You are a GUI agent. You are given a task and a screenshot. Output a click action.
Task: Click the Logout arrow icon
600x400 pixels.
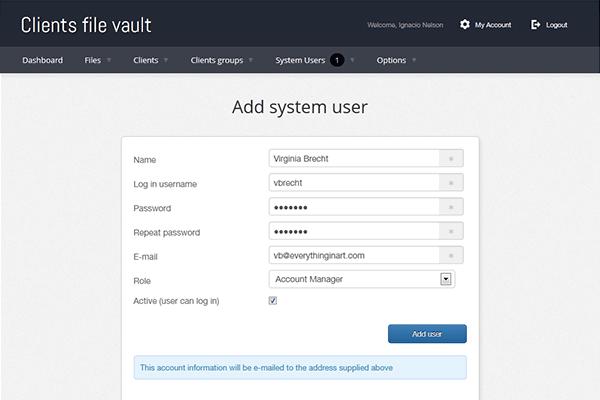tap(536, 24)
